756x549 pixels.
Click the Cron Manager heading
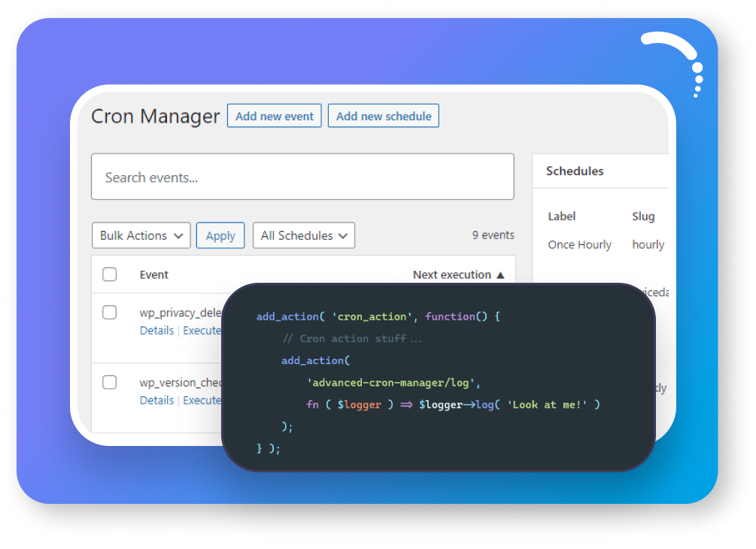154,117
